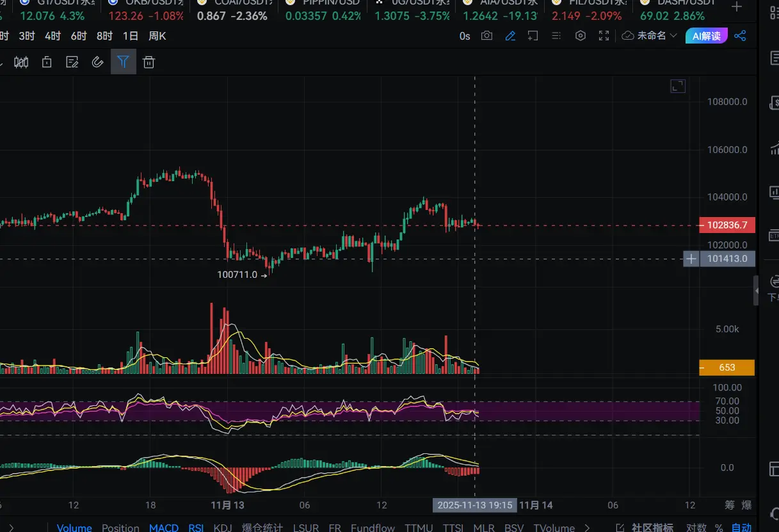Show more indicators with right chevron
Viewport: 779px width, 532px height.
587,528
